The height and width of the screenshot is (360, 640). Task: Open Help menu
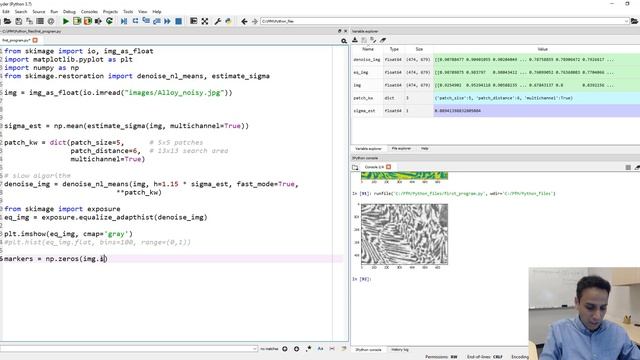(157, 12)
